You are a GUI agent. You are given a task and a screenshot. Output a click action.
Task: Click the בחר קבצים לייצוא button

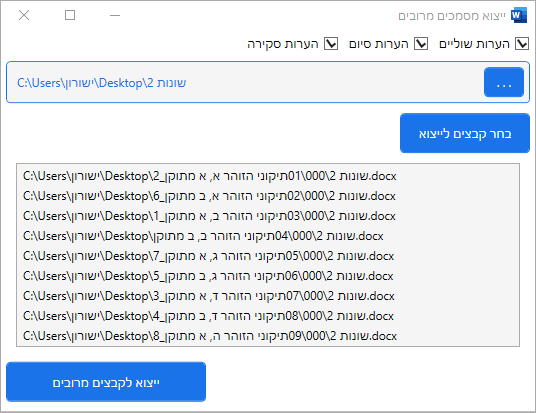pyautogui.click(x=465, y=133)
